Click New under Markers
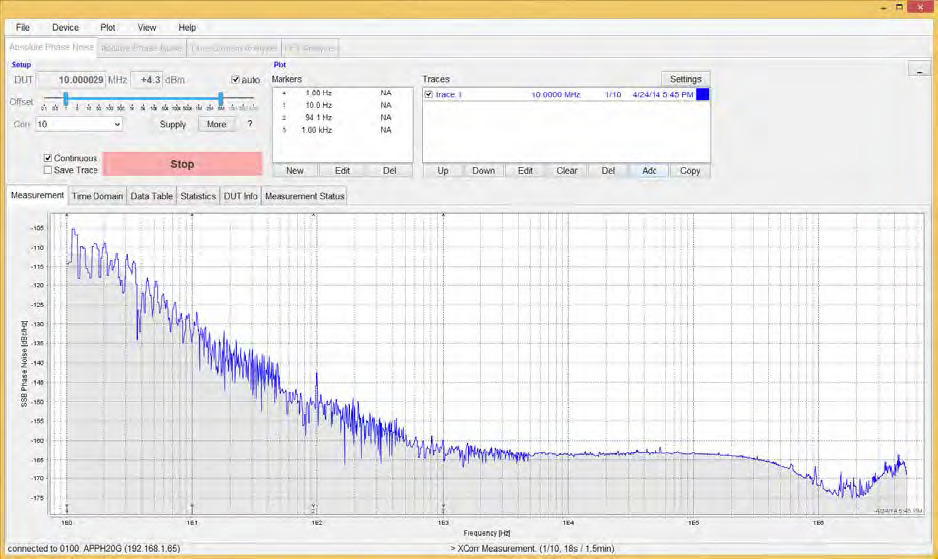This screenshot has height=559, width=938. click(x=295, y=171)
